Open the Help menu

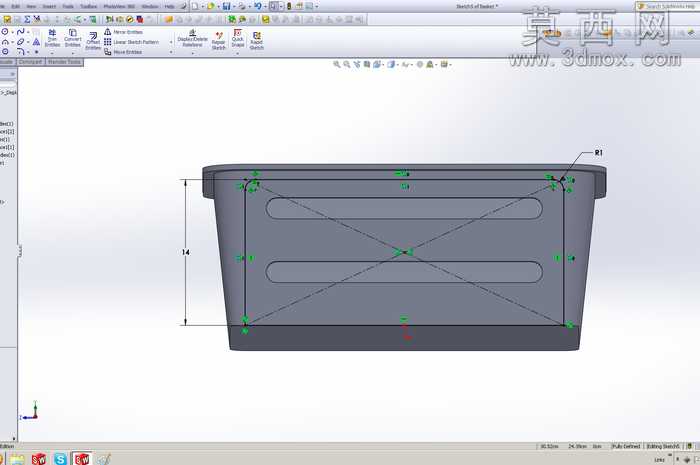[x=169, y=7]
